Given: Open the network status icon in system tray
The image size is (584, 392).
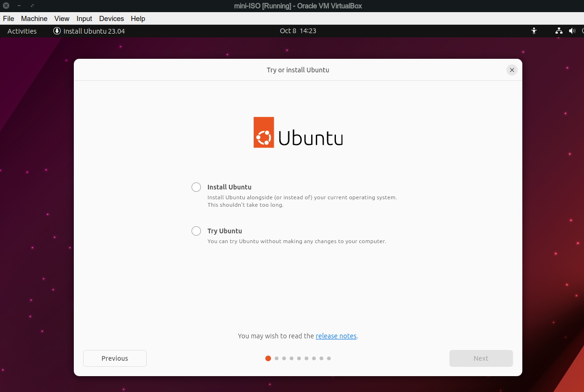Looking at the screenshot, I should click(559, 31).
